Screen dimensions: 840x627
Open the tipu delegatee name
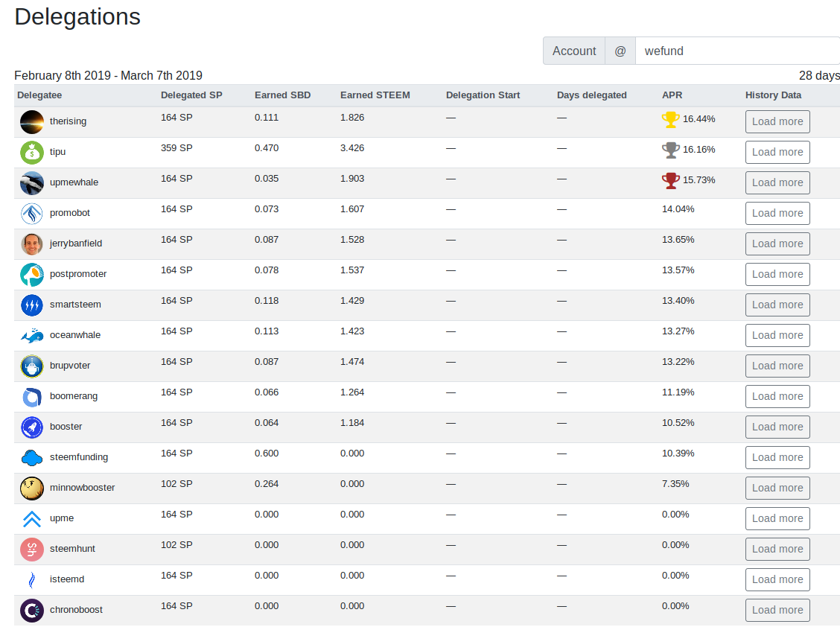[x=57, y=152]
